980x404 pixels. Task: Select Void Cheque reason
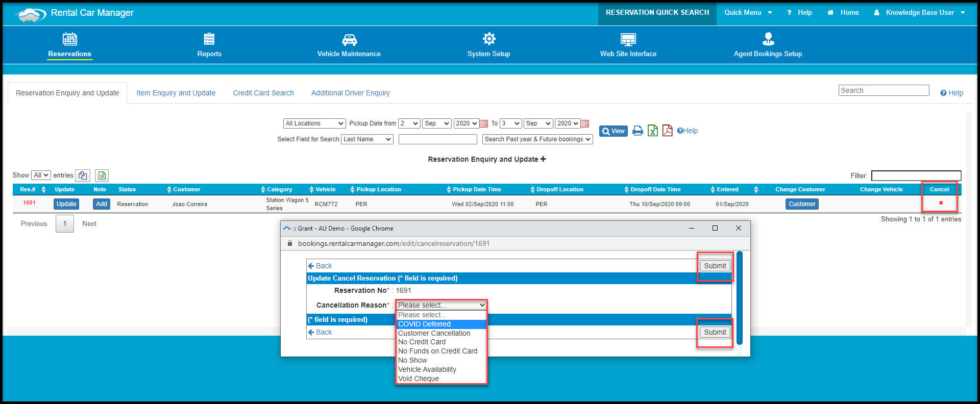pos(442,378)
